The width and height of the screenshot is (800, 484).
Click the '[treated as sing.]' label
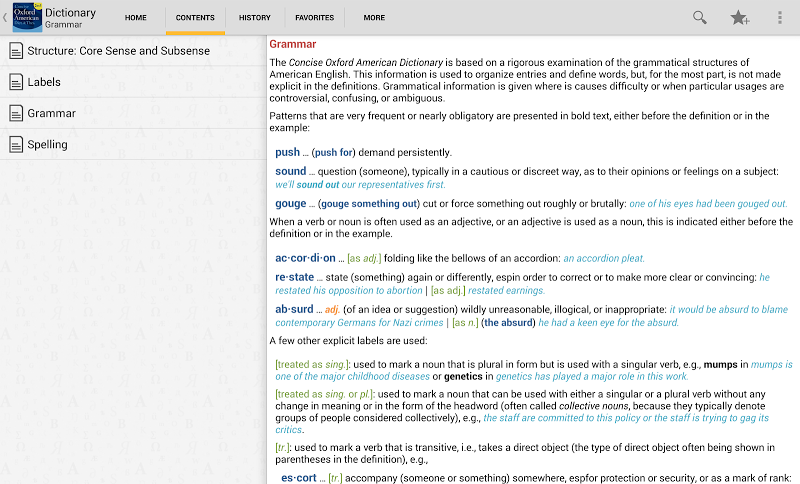coord(312,365)
